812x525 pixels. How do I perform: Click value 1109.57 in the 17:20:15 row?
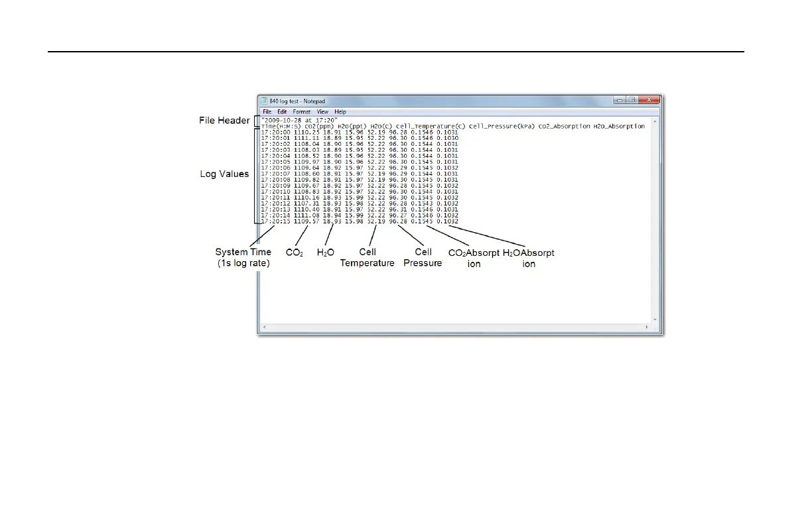click(x=306, y=221)
